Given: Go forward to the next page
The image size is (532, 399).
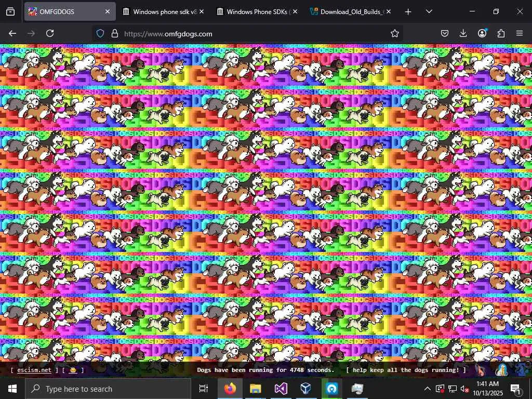Looking at the screenshot, I should coord(31,33).
